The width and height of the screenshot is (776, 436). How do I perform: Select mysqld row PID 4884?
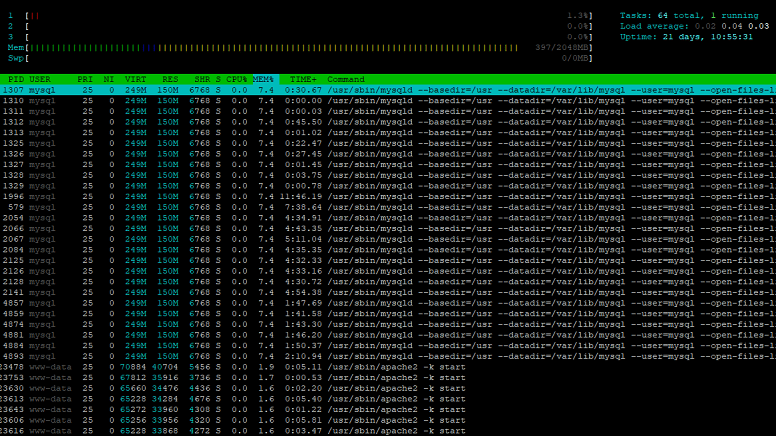click(388, 345)
